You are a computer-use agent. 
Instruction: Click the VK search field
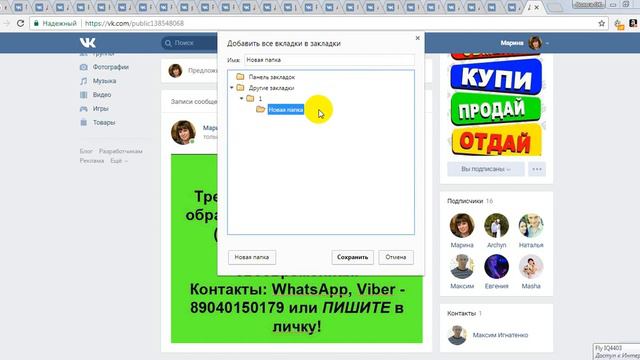pyautogui.click(x=190, y=43)
